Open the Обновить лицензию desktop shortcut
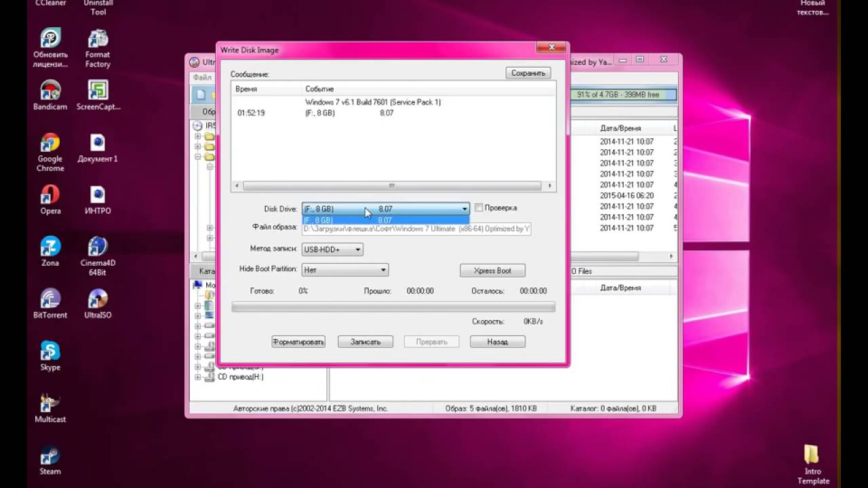This screenshot has width=868, height=488. [x=50, y=49]
